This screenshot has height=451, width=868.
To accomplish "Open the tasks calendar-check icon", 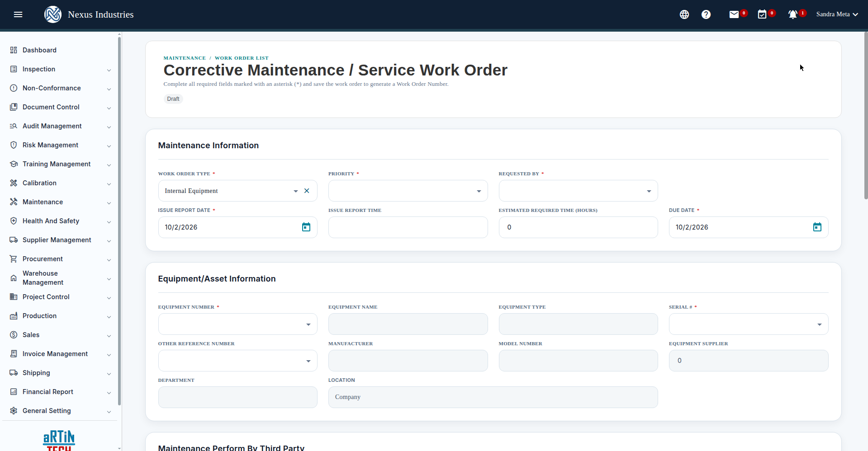I will click(762, 14).
